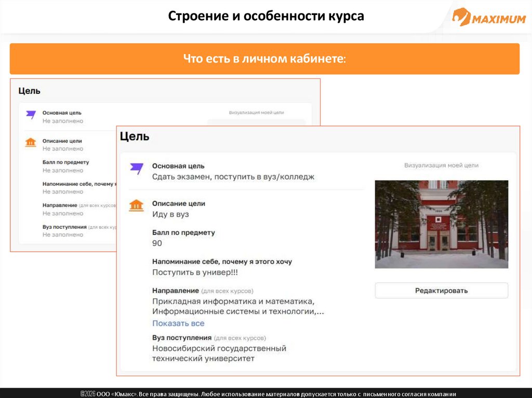Select the slide title 'Строение и особенности курса'
532x398 pixels.
click(265, 16)
